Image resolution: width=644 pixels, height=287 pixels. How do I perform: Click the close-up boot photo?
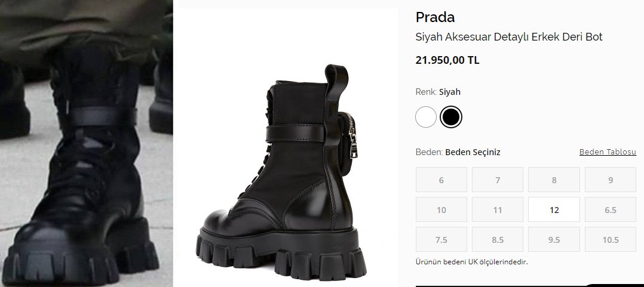tap(86, 143)
